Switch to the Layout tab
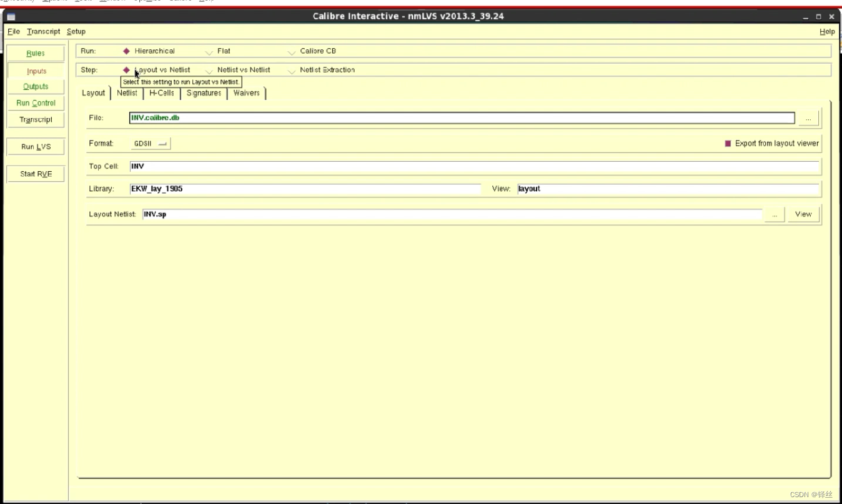 coord(94,93)
